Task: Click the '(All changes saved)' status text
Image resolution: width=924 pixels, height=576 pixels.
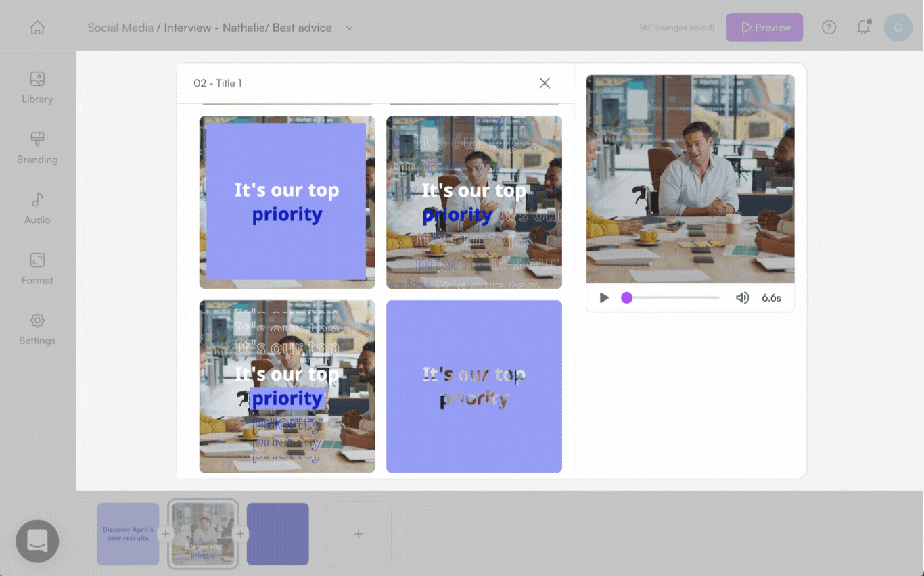Action: [x=677, y=28]
